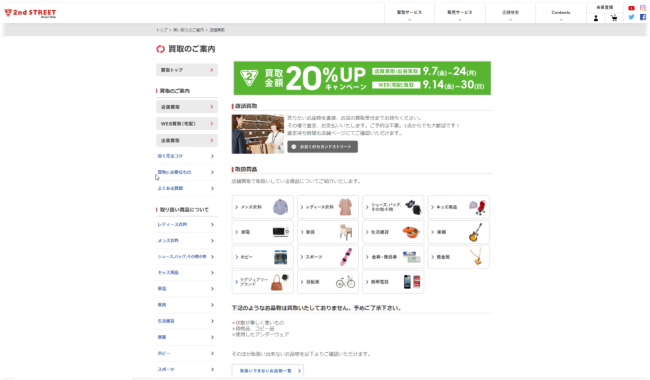Screen dimensions: 650x380
Task: Select the sports tile with the pink snowboard
Action: coord(328,257)
